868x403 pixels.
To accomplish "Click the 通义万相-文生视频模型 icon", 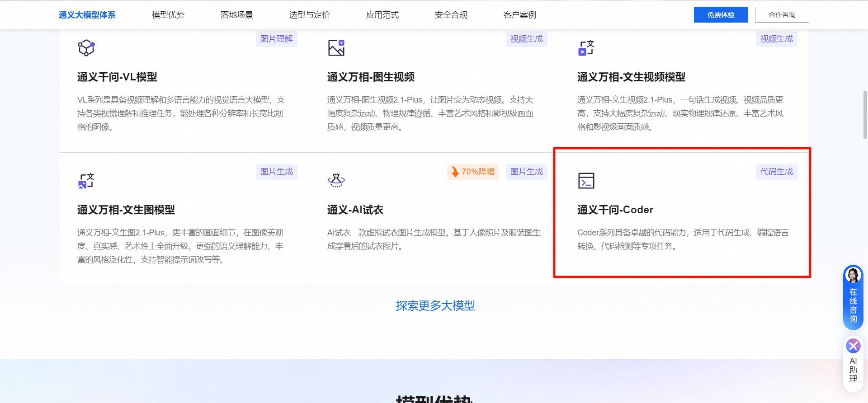I will click(586, 48).
